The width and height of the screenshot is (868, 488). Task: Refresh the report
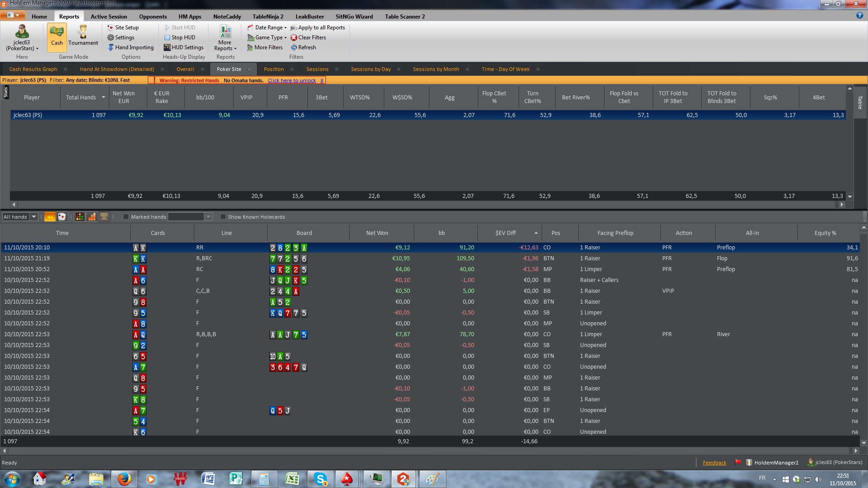(x=303, y=47)
